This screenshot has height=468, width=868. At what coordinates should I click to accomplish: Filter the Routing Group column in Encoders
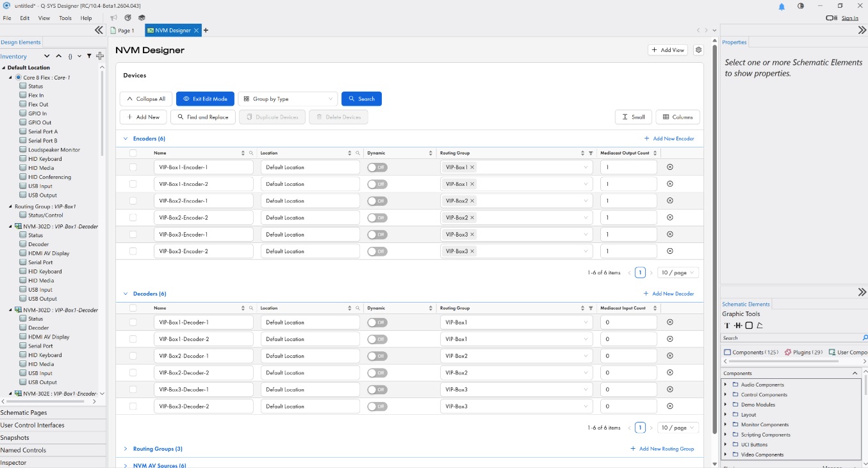[591, 153]
